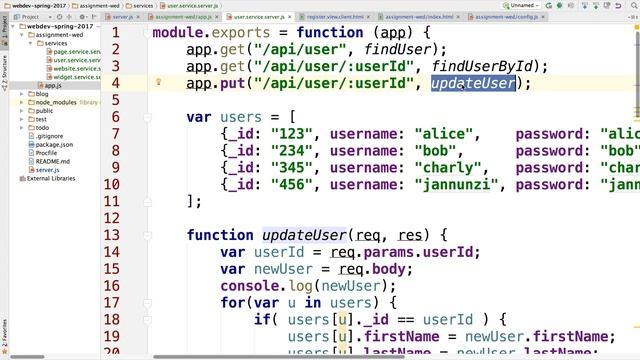The height and width of the screenshot is (360, 640).
Task: Collapse the assignment-wed folder in tree
Action: [22, 35]
